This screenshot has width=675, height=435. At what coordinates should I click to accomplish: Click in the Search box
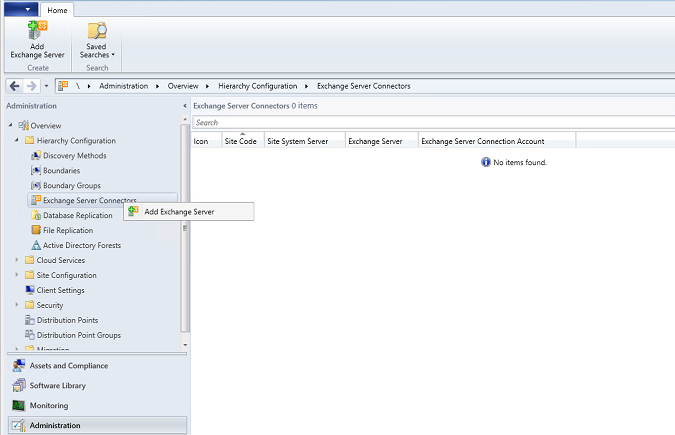click(x=433, y=123)
